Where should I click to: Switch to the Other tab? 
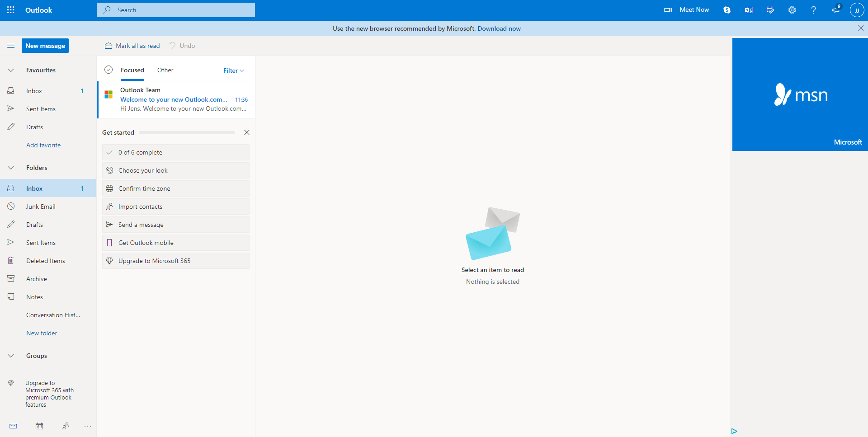coord(165,70)
